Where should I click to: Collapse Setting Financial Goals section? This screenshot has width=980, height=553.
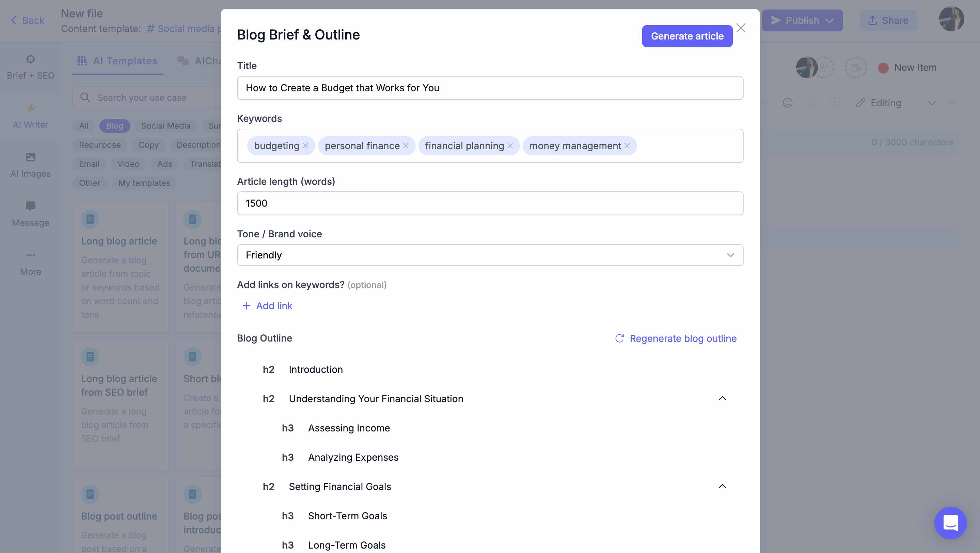[x=722, y=487]
